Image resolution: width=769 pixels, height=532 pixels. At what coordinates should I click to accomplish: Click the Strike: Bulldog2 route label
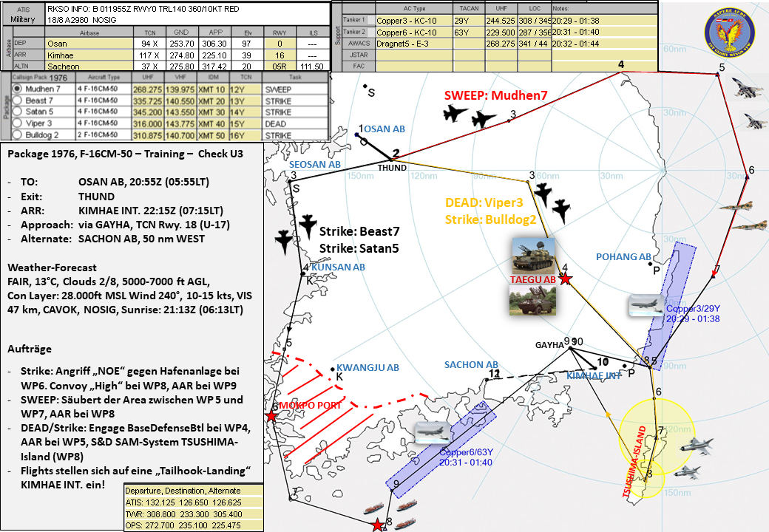point(490,219)
